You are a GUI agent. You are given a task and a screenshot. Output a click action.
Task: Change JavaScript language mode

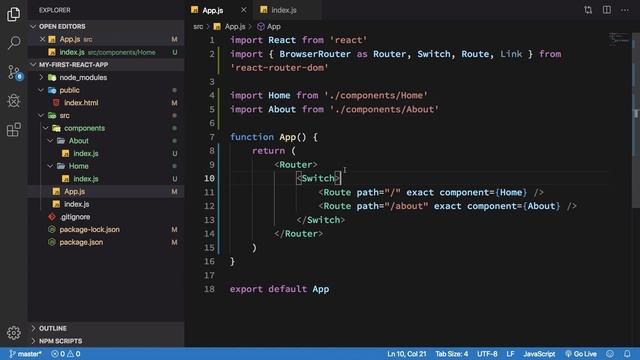[x=539, y=354]
